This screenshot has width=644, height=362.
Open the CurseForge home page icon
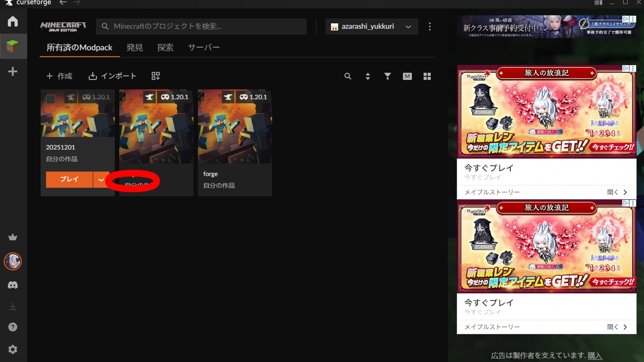(x=13, y=21)
